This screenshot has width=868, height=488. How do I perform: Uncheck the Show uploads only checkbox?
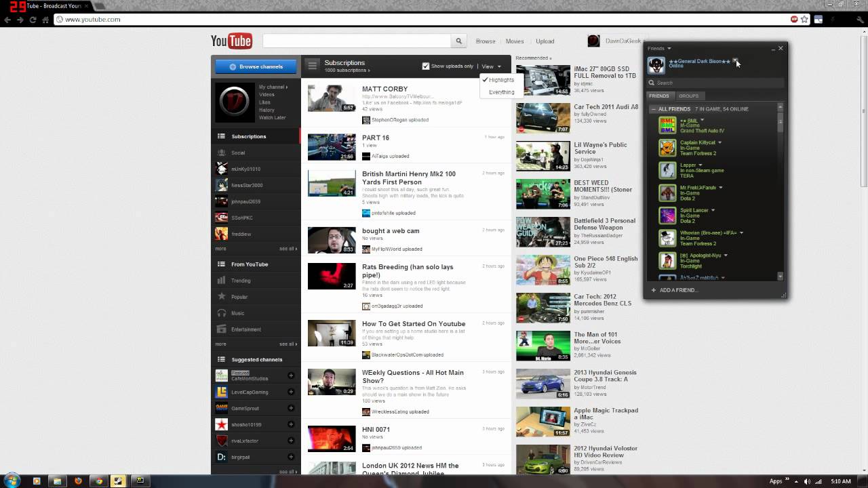click(x=426, y=66)
